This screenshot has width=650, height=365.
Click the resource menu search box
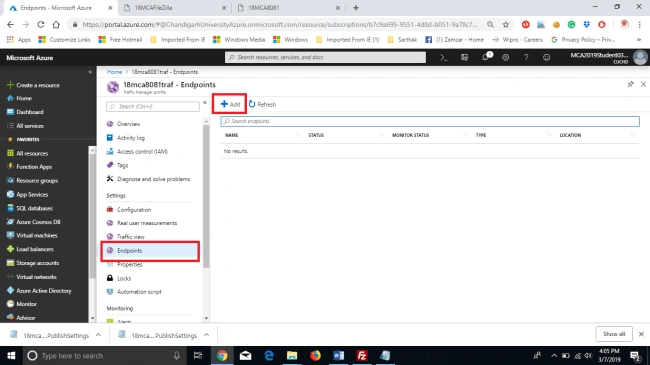[153, 107]
